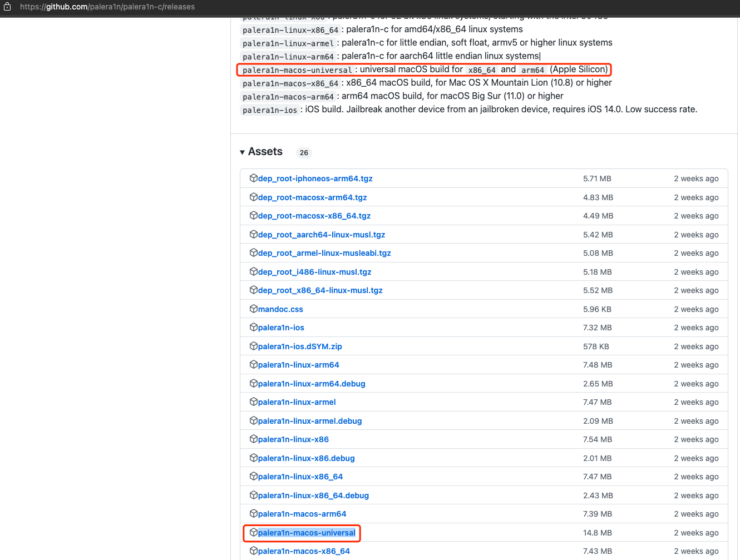Open palera1n-linux-armel.debug link
The height and width of the screenshot is (560, 740).
point(310,421)
